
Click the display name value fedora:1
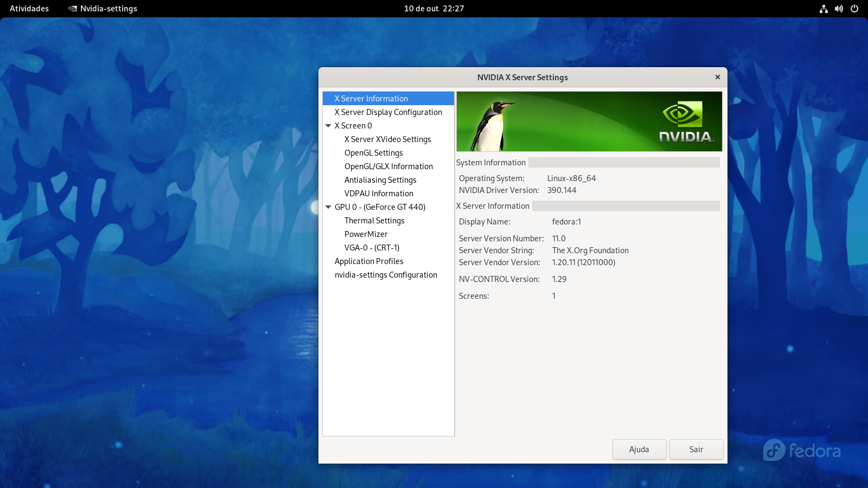[566, 222]
